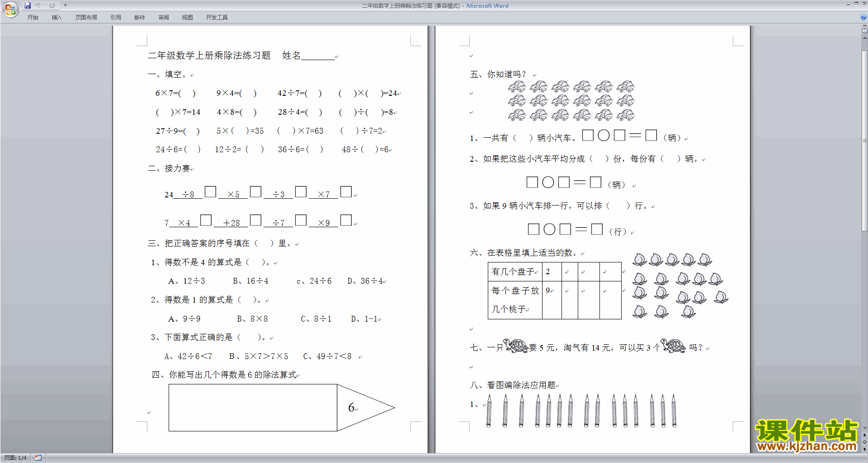
Task: Select the first turtle picture in question 七
Action: click(516, 346)
